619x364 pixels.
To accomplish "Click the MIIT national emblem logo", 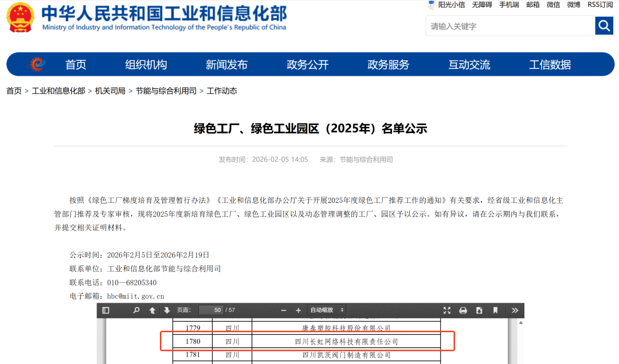I will click(x=20, y=18).
